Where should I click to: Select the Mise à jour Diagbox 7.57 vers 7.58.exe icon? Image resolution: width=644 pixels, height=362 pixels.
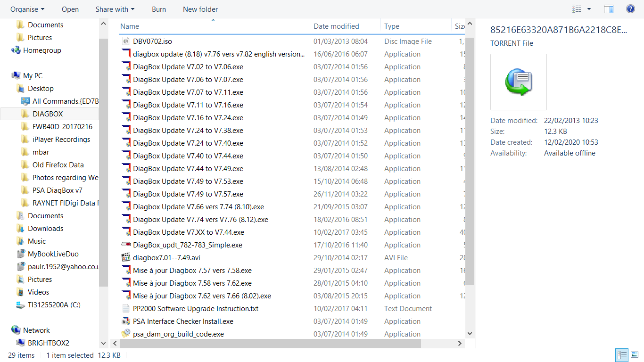coord(126,271)
